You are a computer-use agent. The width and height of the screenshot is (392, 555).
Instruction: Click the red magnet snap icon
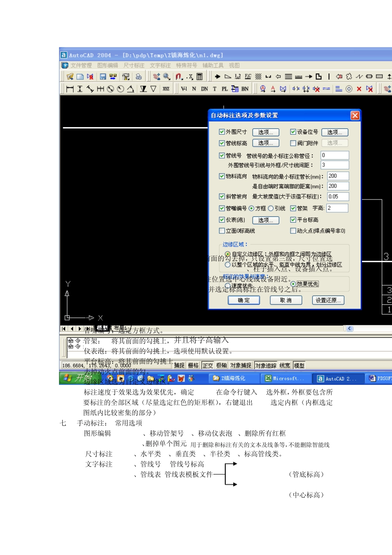[x=179, y=77]
